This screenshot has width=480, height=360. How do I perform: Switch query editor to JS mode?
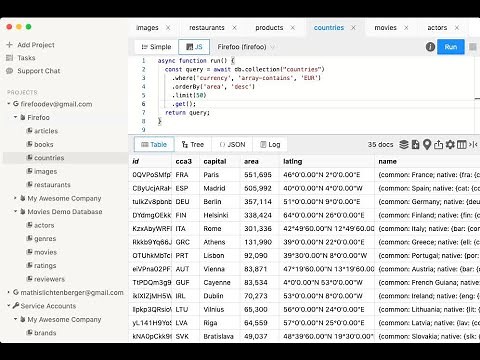pyautogui.click(x=194, y=47)
